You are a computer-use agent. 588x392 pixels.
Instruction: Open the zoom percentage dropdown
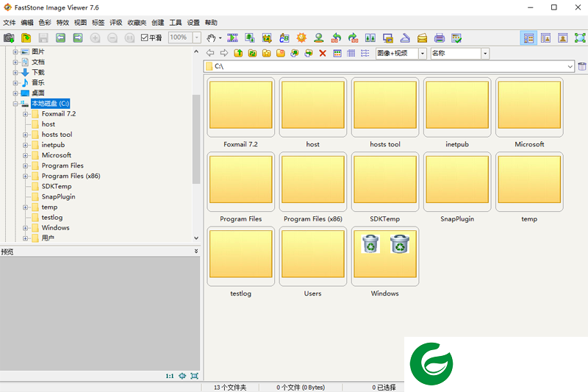point(197,38)
